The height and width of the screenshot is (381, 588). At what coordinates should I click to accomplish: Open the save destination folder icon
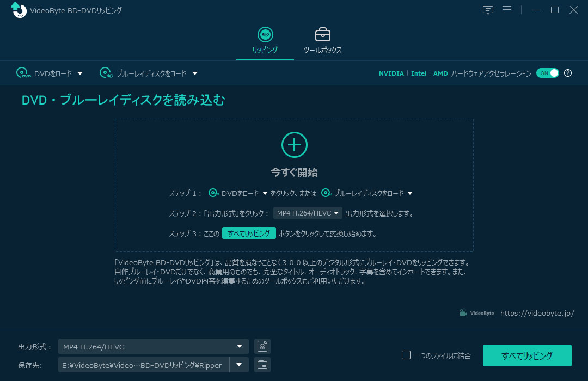point(262,365)
